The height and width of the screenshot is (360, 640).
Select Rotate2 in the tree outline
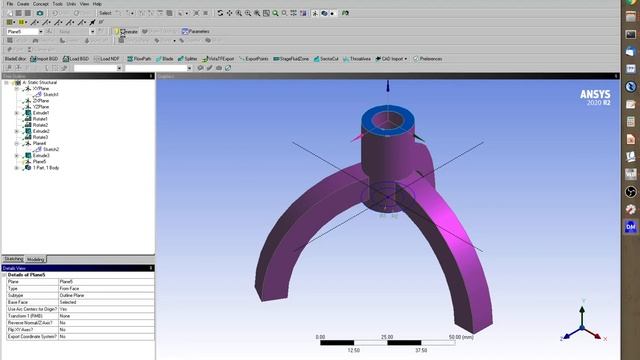[40, 125]
